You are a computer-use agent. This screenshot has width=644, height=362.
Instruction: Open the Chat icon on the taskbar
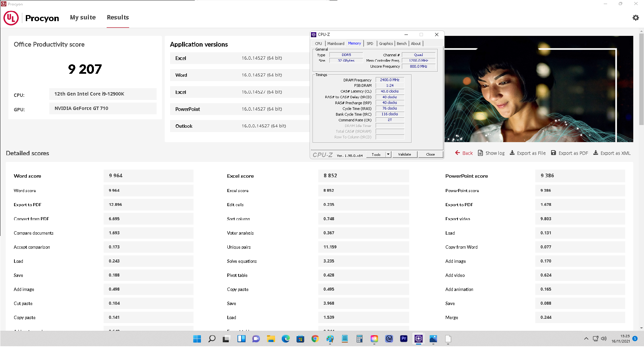click(256, 339)
